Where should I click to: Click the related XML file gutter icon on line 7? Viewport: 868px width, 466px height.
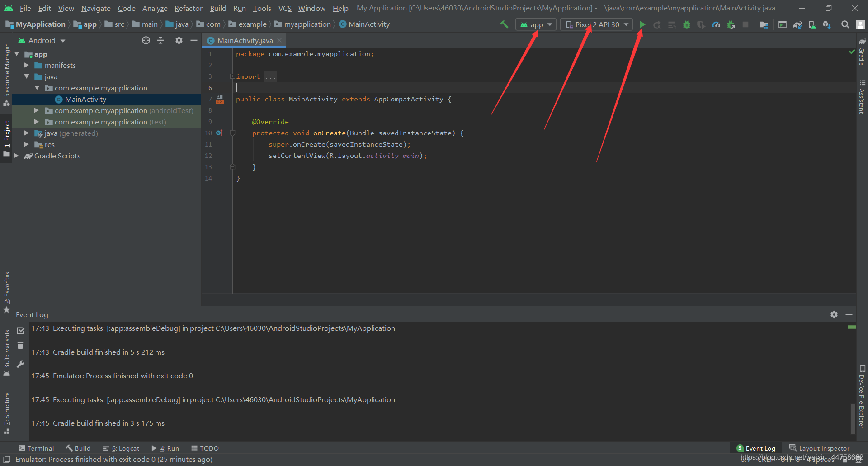pyautogui.click(x=220, y=99)
